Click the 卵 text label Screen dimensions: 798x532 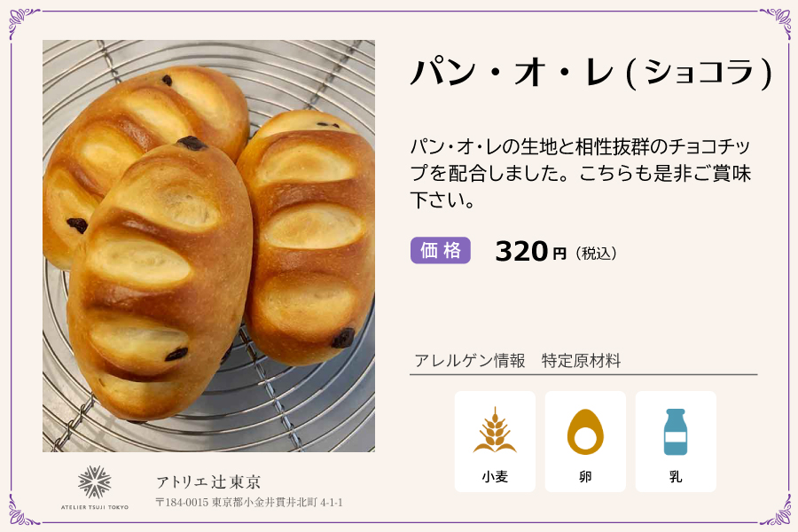pyautogui.click(x=585, y=476)
